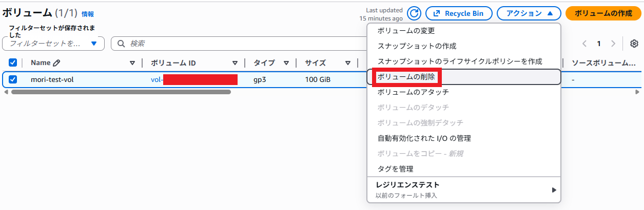The width and height of the screenshot is (644, 210).
Task: Sort by the タイプ column arrow
Action: click(286, 63)
